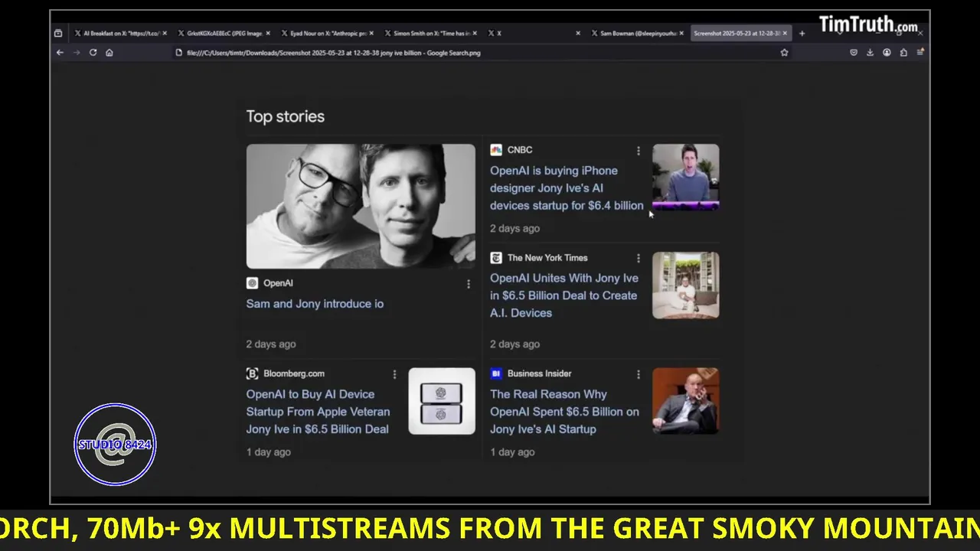Click the Bloomberg device thumbnail image
Screen dimensions: 980x551
442,401
